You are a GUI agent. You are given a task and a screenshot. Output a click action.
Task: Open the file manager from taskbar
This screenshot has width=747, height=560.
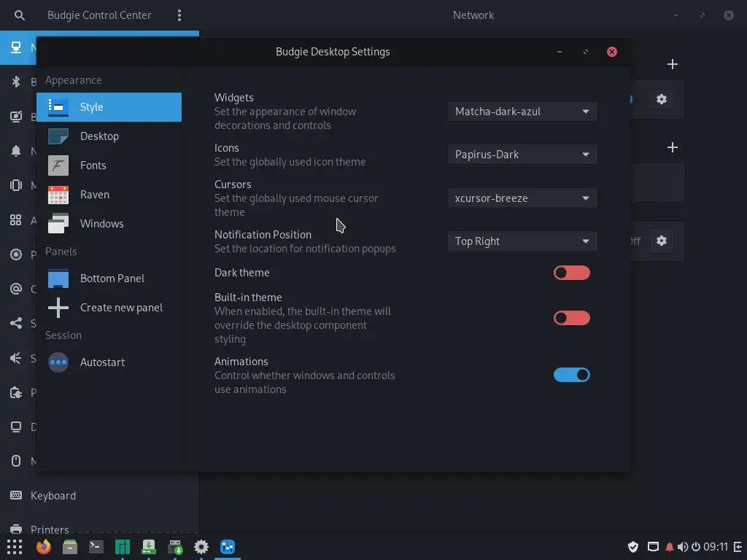coord(70,547)
